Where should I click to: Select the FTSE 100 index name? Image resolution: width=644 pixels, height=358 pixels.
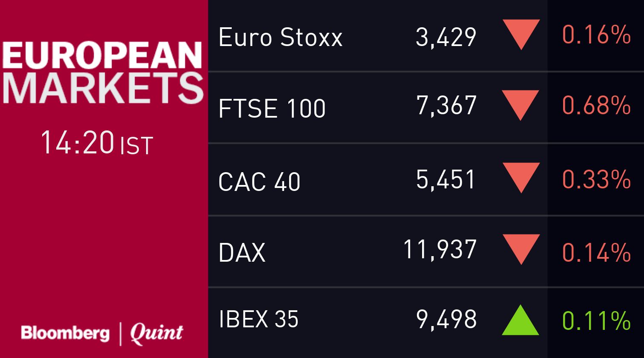(x=272, y=108)
